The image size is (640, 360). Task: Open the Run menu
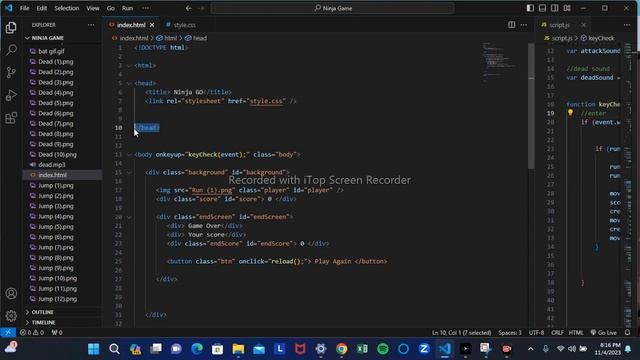pyautogui.click(x=127, y=8)
